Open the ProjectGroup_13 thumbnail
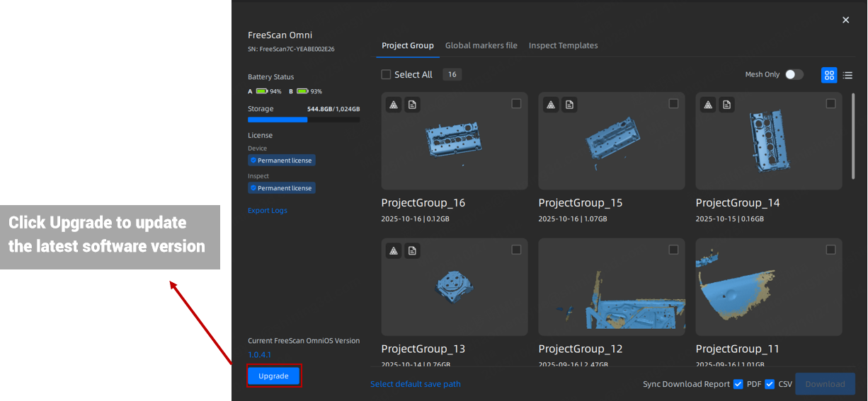 coord(455,286)
